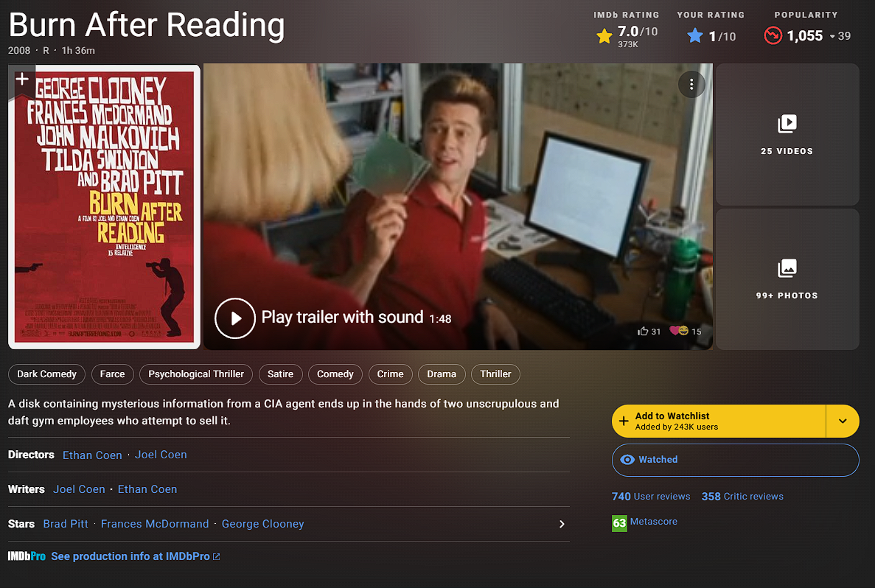Screen dimensions: 875x588
Task: Open Joel Coen's page under Directors
Action: pyautogui.click(x=161, y=455)
